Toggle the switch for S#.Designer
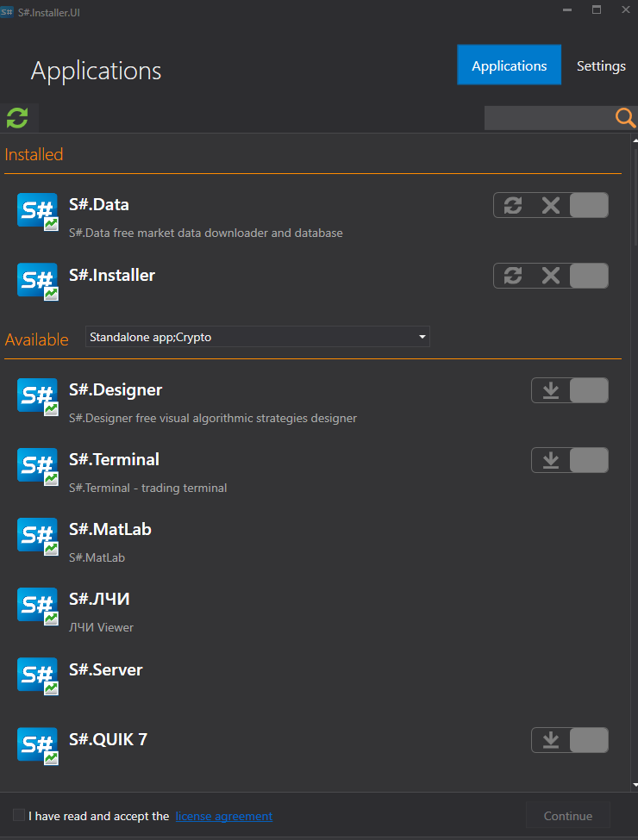 tap(589, 391)
